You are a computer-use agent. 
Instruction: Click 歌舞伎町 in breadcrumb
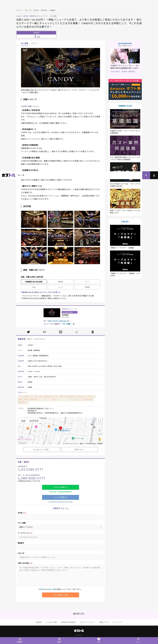(44, 11)
